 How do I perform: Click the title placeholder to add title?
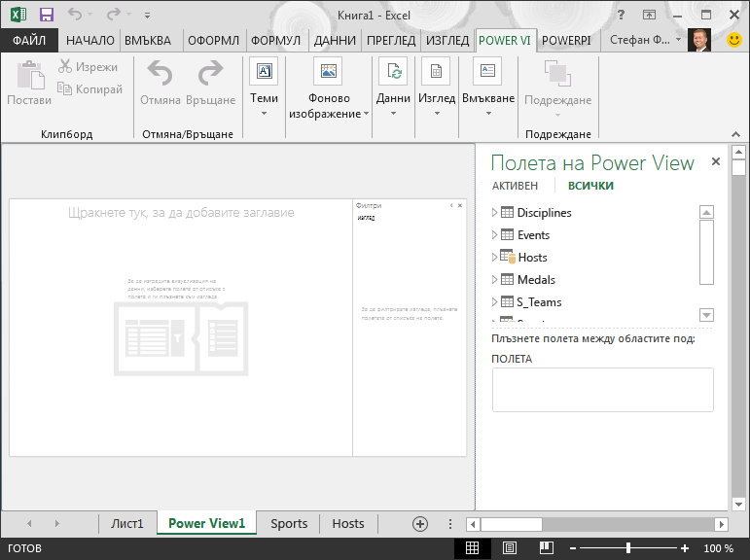181,212
